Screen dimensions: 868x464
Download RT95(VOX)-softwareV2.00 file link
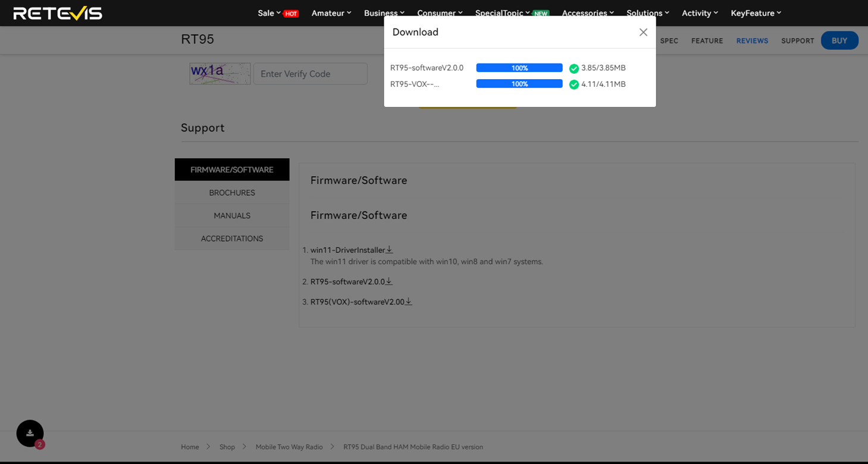pyautogui.click(x=358, y=302)
